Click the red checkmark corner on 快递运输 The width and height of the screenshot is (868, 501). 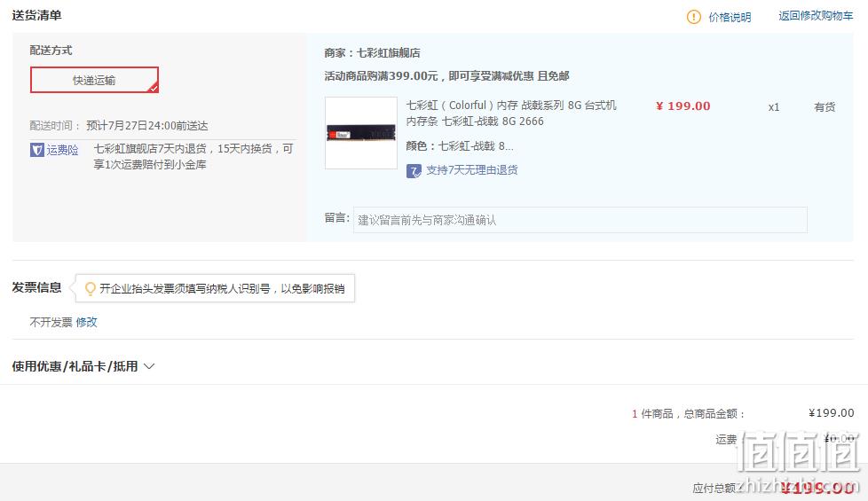pyautogui.click(x=154, y=88)
